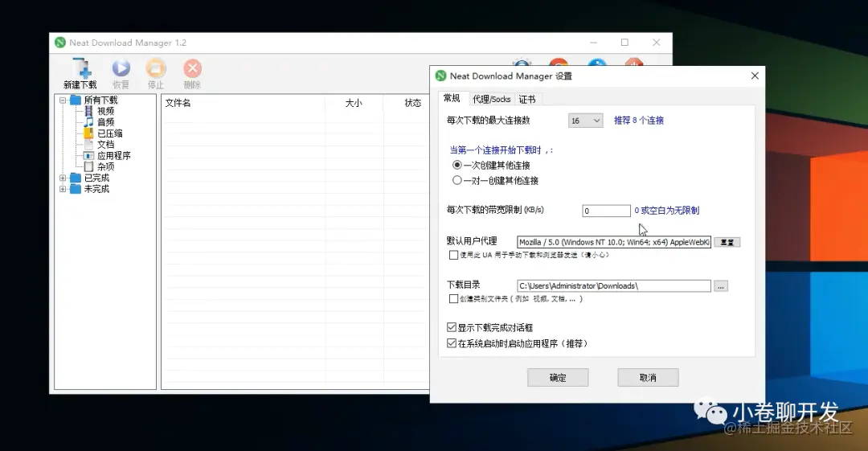Click the 确定 button
868x451 pixels.
pos(558,377)
